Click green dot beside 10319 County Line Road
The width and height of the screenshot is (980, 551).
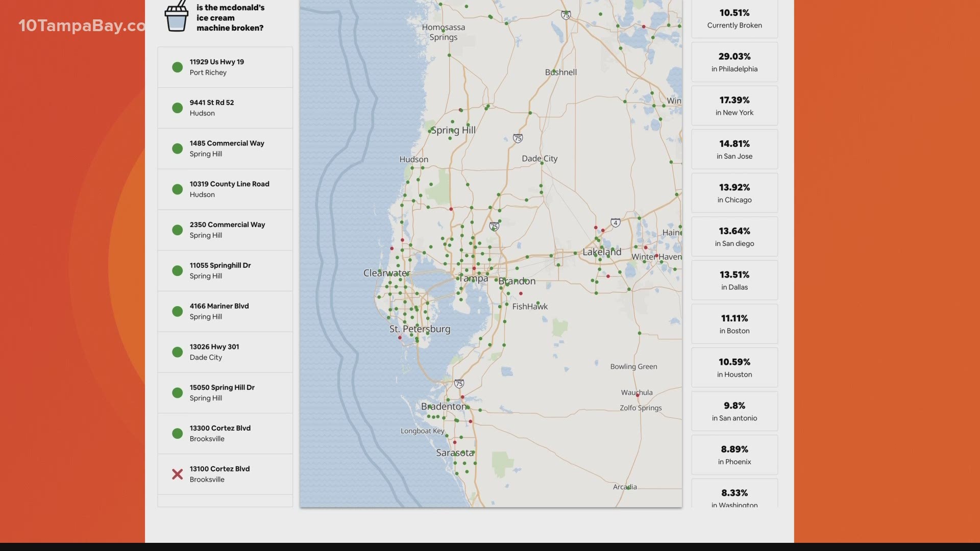(177, 189)
